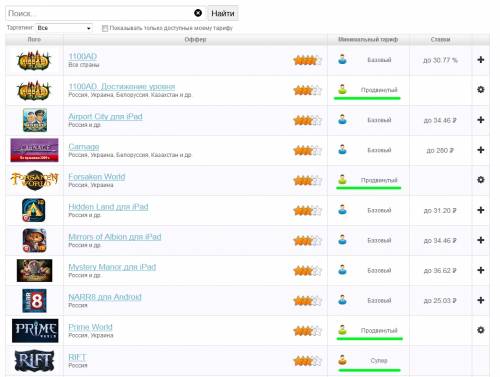The height and width of the screenshot is (377, 500).
Task: Click the Найти search button
Action: (x=223, y=13)
